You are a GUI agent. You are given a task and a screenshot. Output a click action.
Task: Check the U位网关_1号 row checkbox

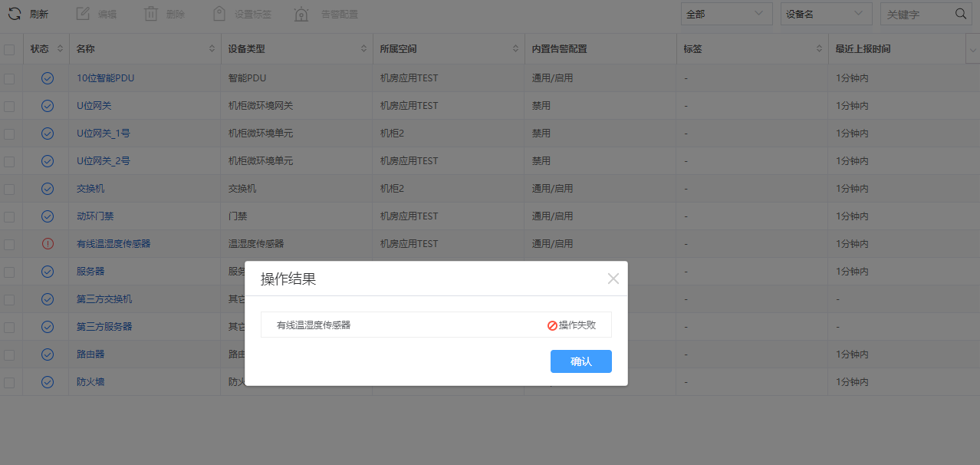pos(9,134)
